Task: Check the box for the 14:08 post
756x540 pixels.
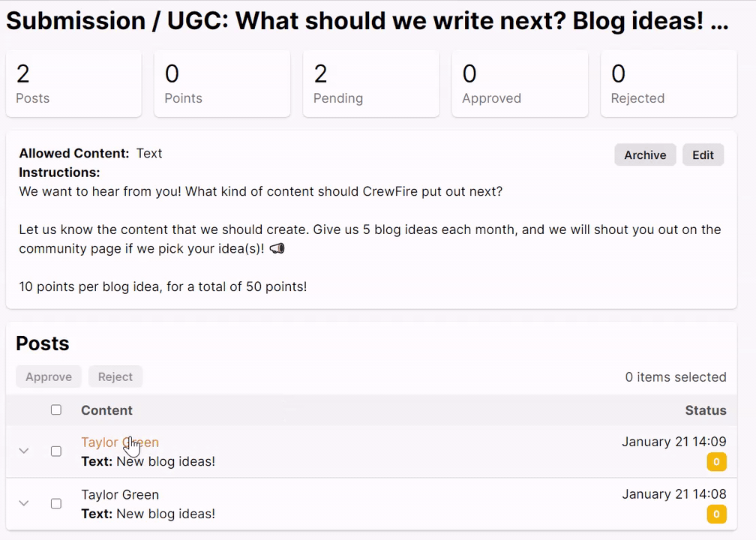Action: point(56,504)
